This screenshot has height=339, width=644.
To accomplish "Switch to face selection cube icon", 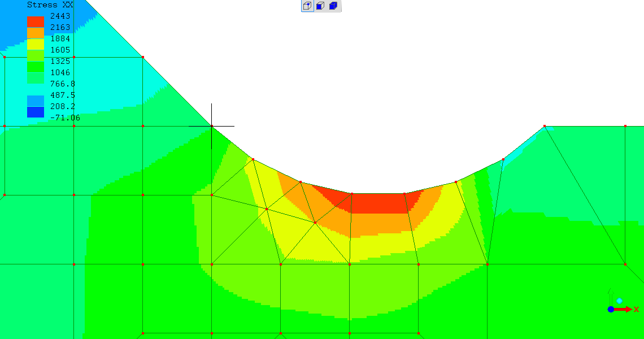I will pyautogui.click(x=320, y=6).
